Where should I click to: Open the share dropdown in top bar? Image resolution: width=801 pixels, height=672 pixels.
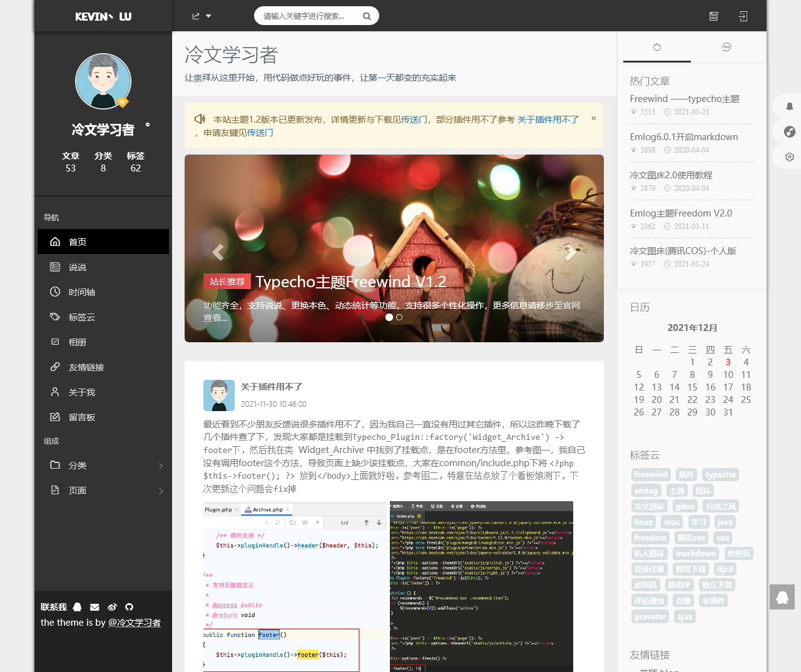tap(202, 16)
